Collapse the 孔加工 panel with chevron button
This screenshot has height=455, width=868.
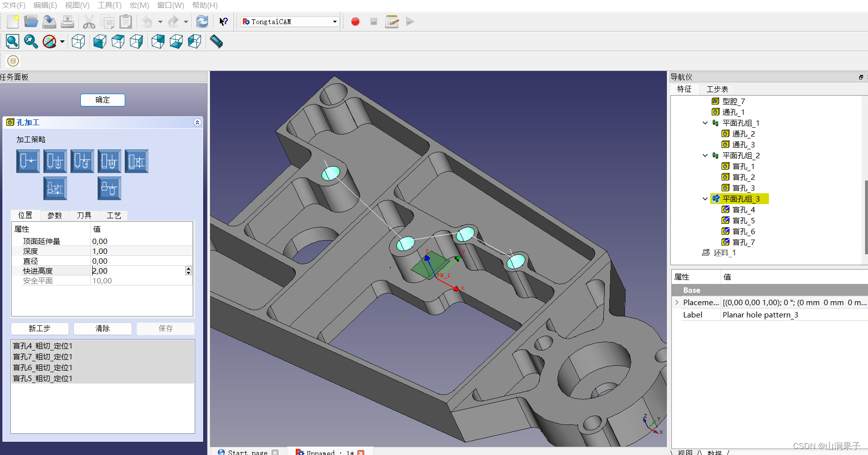[x=197, y=122]
